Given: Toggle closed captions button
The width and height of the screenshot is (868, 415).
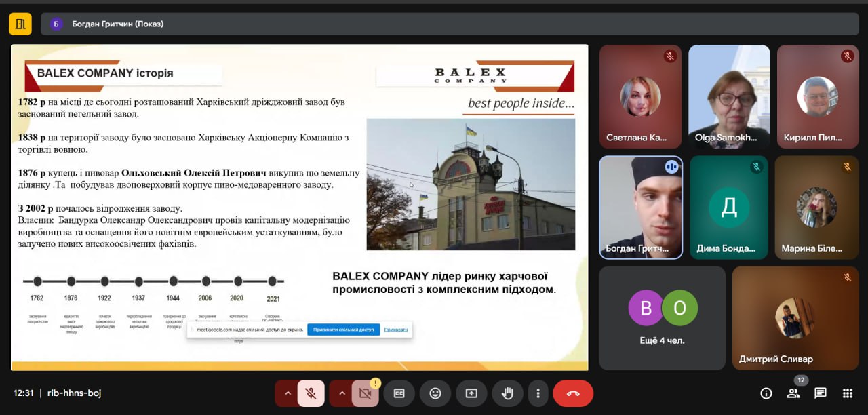Looking at the screenshot, I should click(399, 393).
